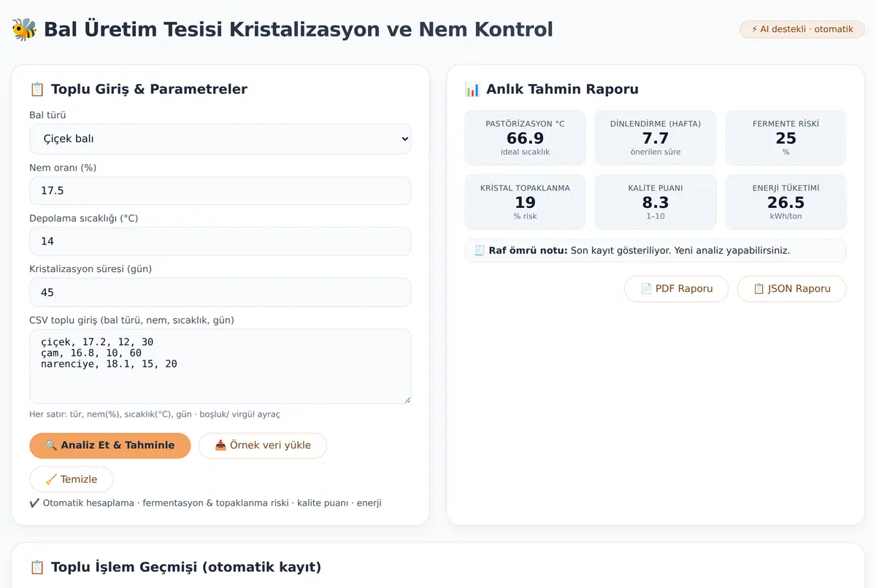
Task: Click the clipboard icon beside Toplu Giriş
Action: (x=37, y=89)
